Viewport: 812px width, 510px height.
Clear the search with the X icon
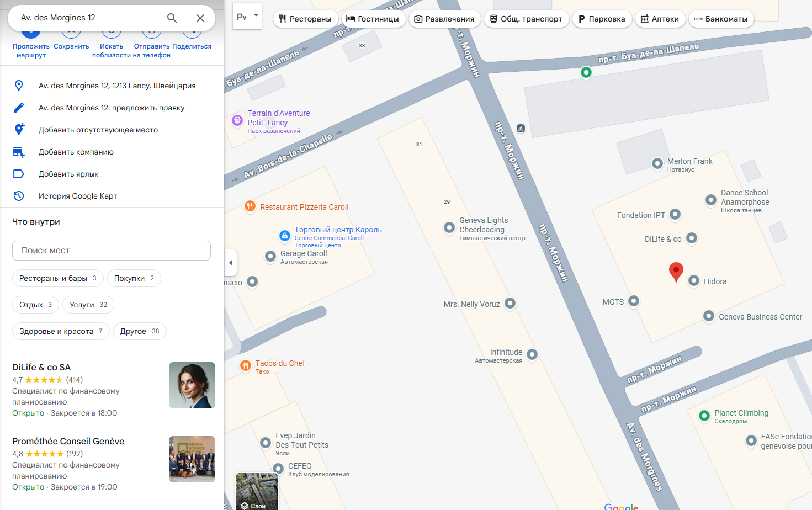200,18
